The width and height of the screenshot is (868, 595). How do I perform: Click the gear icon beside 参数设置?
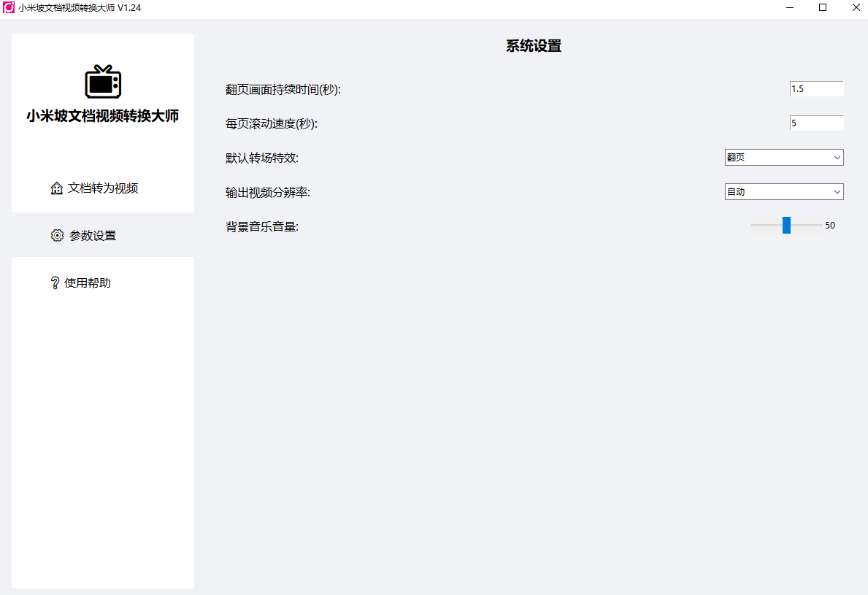[x=57, y=235]
